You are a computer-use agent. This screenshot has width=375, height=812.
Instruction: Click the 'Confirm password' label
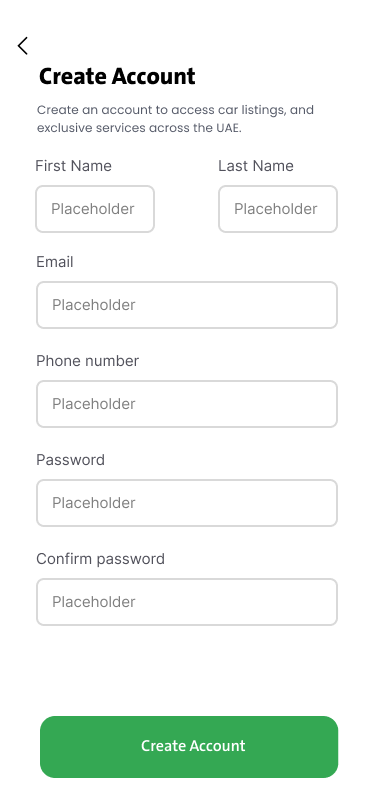100,559
